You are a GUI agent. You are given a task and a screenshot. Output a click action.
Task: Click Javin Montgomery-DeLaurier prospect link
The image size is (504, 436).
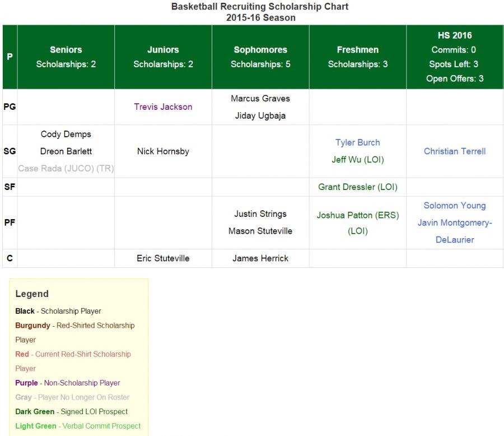tap(454, 231)
